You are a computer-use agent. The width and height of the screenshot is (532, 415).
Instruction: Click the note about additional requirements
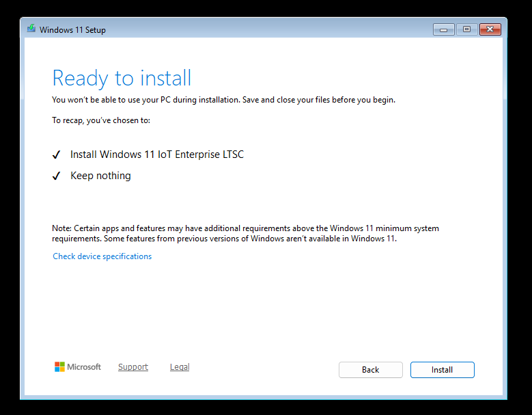pos(245,233)
